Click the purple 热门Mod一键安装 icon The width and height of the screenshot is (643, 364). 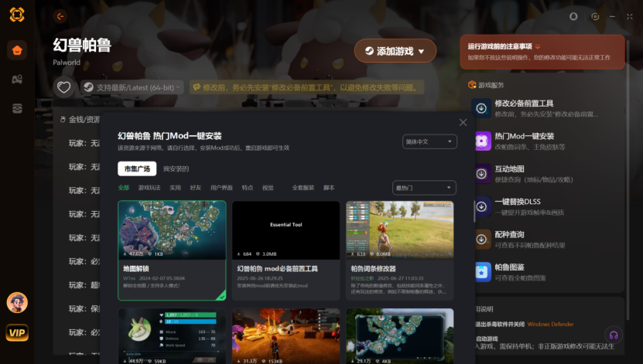(481, 141)
